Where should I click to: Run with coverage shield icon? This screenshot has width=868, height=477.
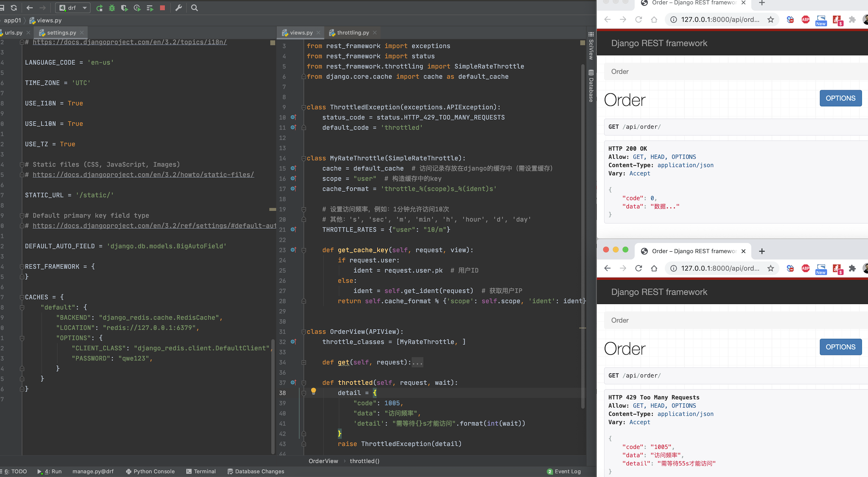(x=124, y=8)
